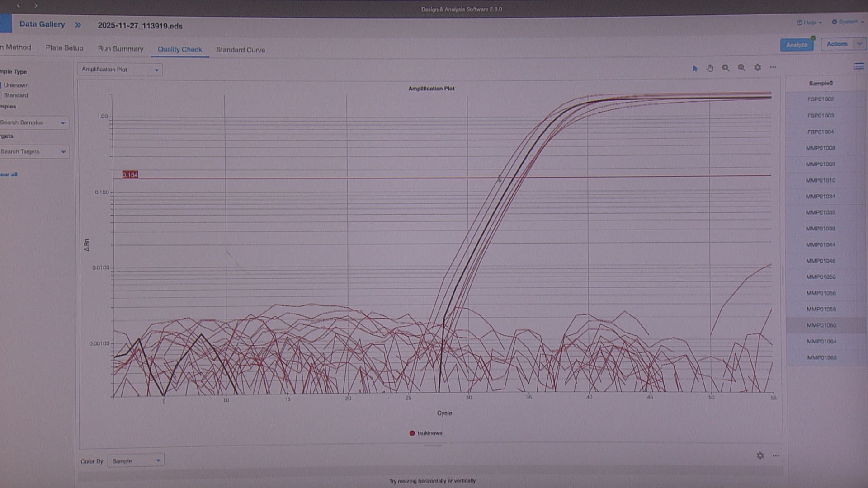Click the Clear all link
This screenshot has height=488, width=868.
pos(9,174)
